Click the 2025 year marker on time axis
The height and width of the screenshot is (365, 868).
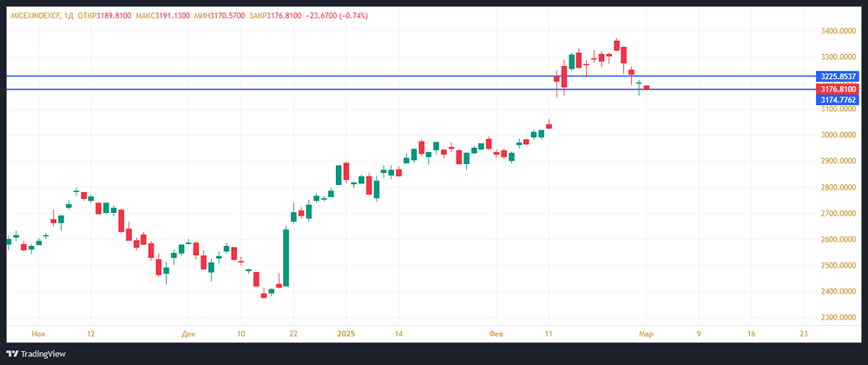point(345,333)
